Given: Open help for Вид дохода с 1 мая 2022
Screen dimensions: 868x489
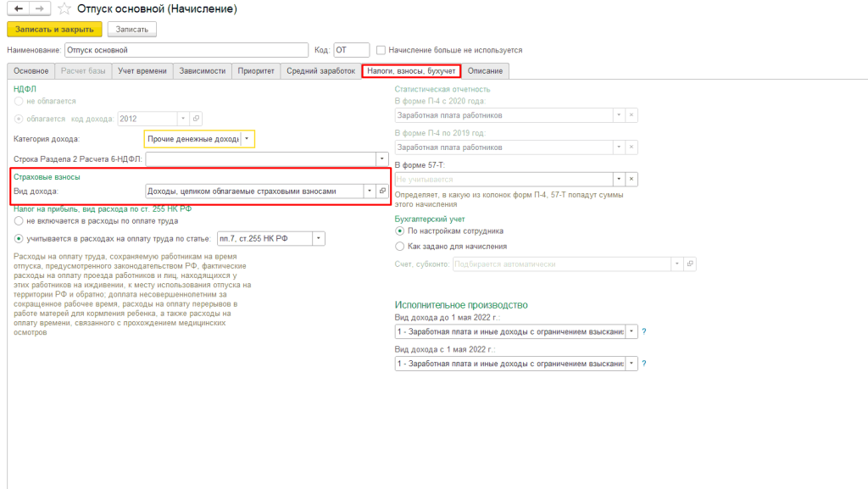Looking at the screenshot, I should point(643,364).
